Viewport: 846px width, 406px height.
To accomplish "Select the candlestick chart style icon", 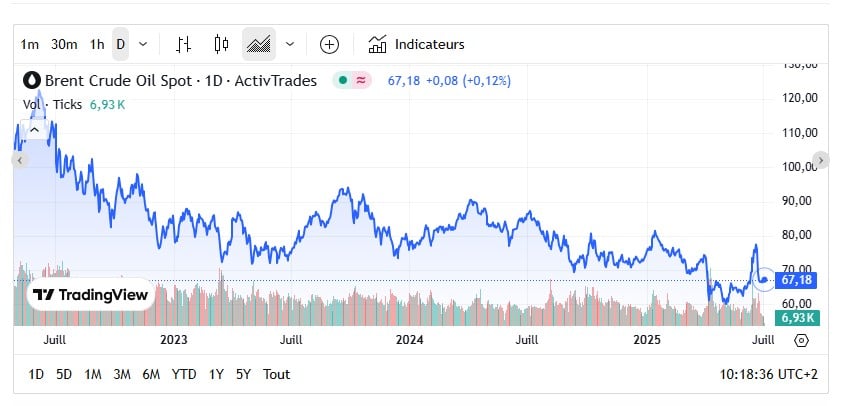I will coord(221,44).
